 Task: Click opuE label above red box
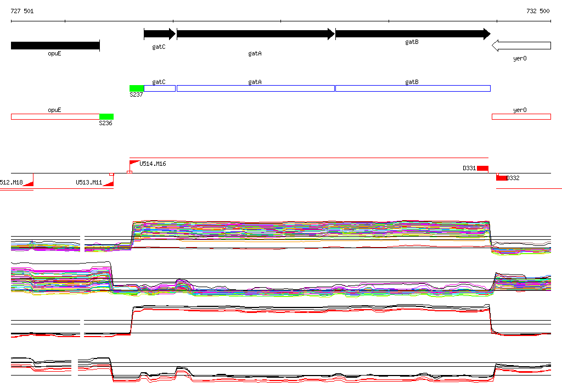(54, 110)
